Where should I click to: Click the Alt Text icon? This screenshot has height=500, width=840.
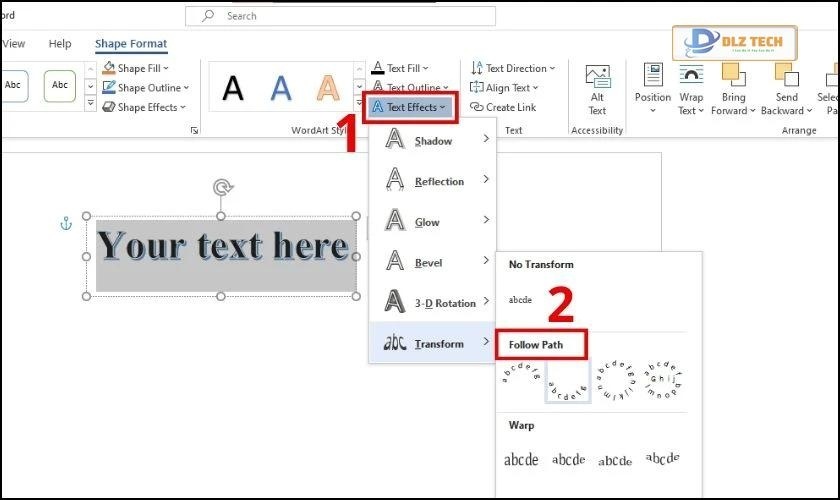pyautogui.click(x=597, y=78)
